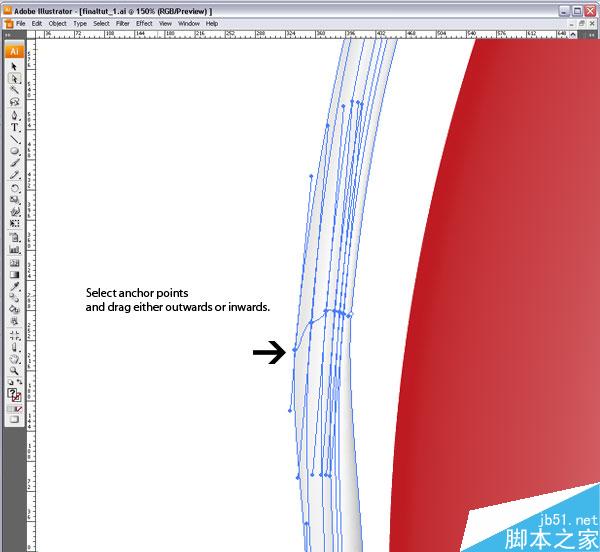Set paint to None in toolbox
This screenshot has height=552, width=600.
point(19,409)
